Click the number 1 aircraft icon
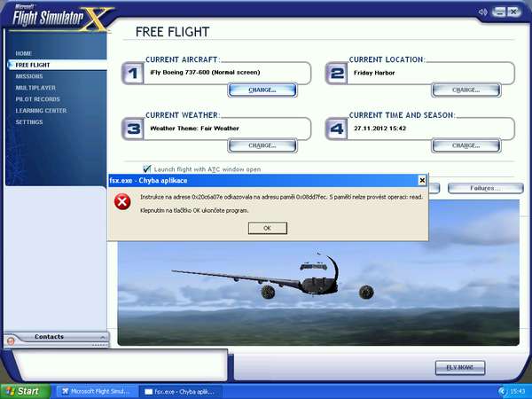This screenshot has height=399, width=532. 133,74
